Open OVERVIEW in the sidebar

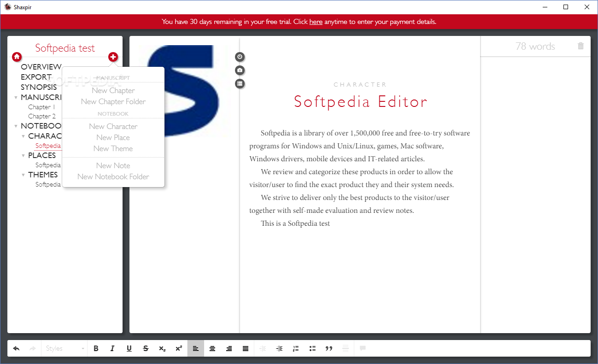[41, 67]
